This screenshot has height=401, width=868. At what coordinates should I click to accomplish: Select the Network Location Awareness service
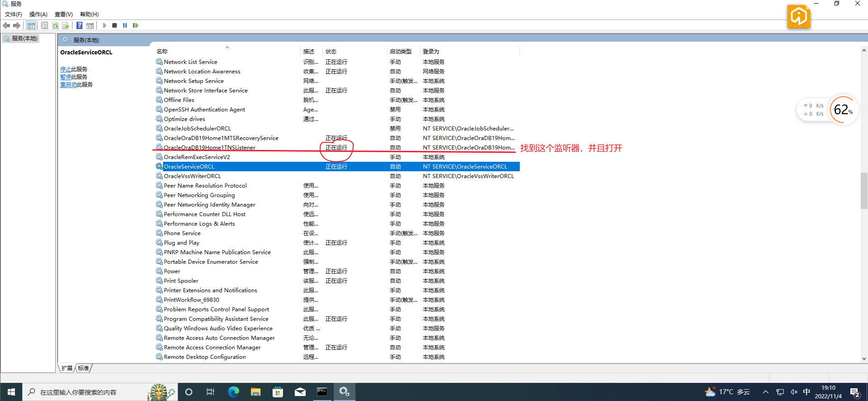tap(202, 72)
